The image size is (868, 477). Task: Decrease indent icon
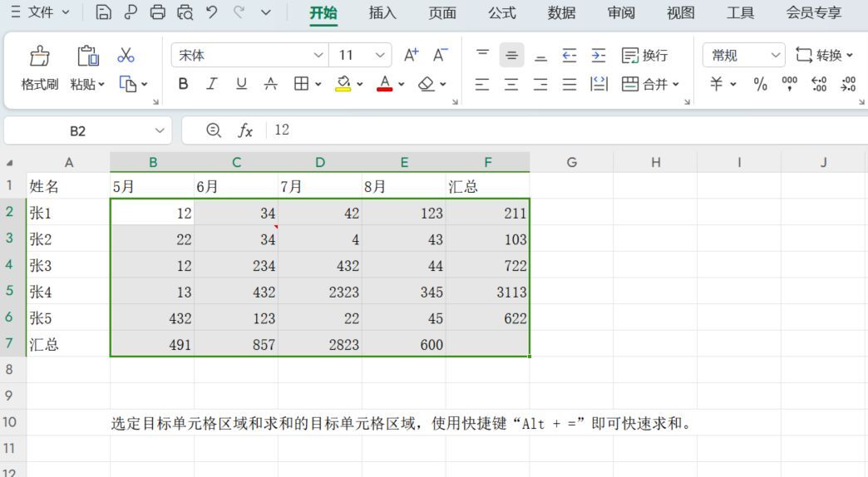pos(569,55)
